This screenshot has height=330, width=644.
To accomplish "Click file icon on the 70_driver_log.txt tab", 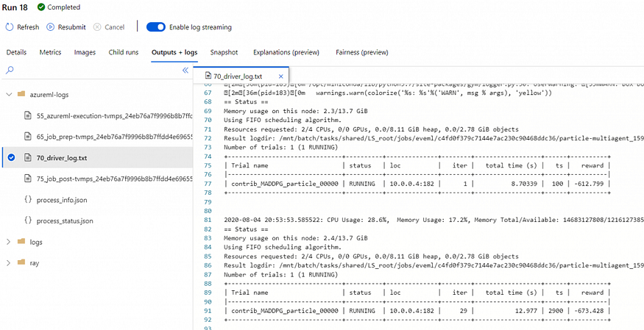I will [x=208, y=76].
